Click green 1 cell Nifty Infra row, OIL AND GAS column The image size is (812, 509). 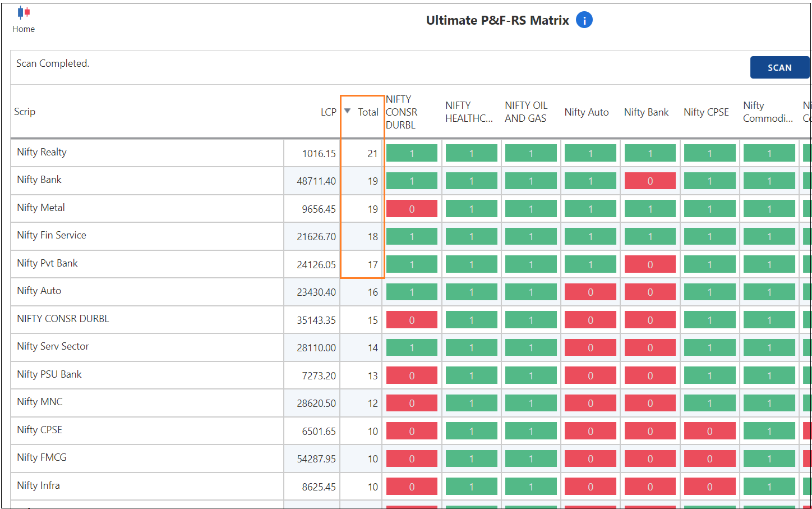pos(531,487)
